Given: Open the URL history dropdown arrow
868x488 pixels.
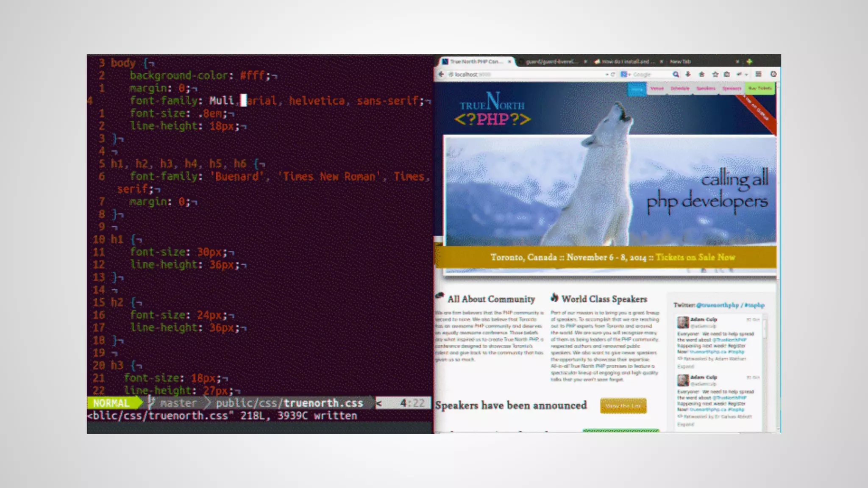Looking at the screenshot, I should 607,75.
